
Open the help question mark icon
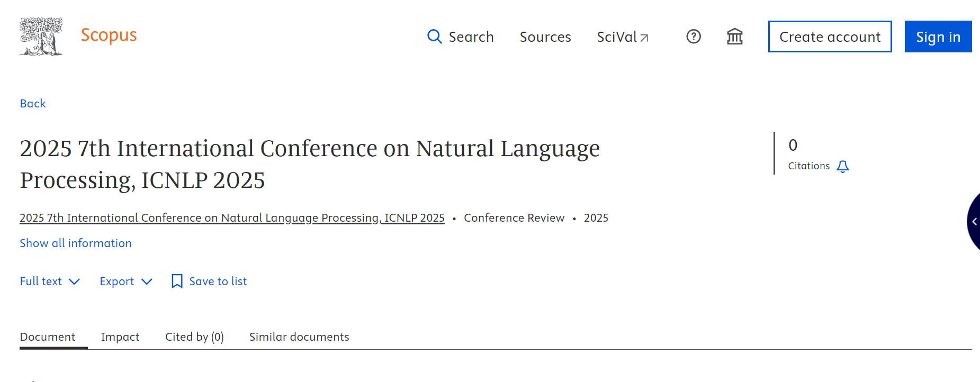click(693, 37)
